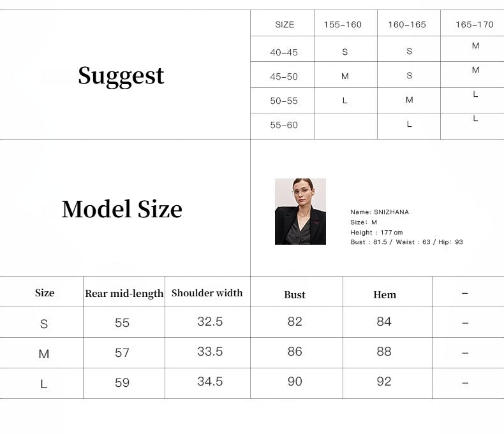
Task: Click the "Rear mid-length" column header
Action: point(124,294)
